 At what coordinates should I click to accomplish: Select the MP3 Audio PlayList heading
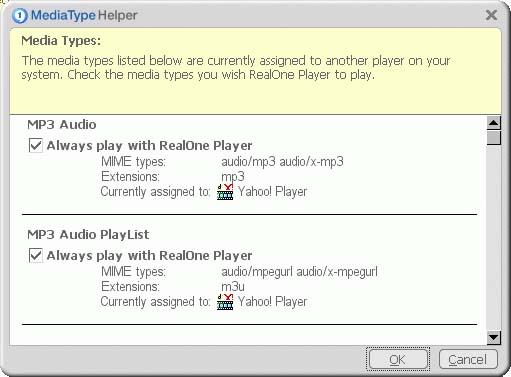[x=88, y=235]
